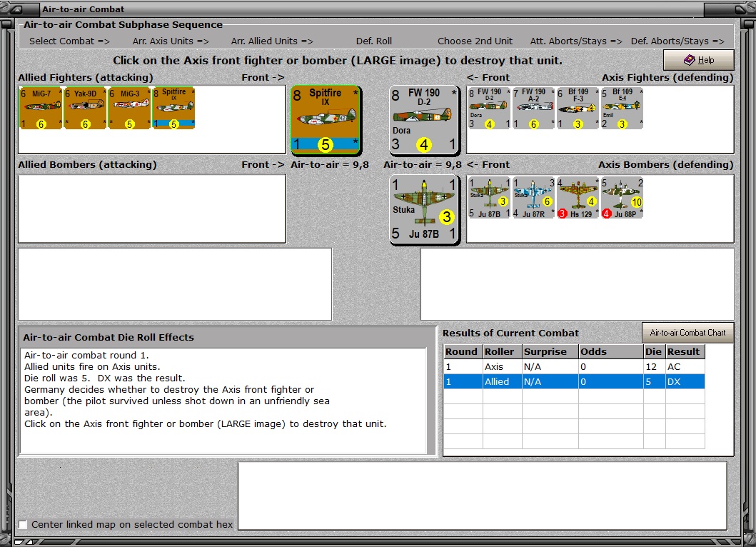Open the Help button
Screen dimensions: 756x547
coord(699,60)
